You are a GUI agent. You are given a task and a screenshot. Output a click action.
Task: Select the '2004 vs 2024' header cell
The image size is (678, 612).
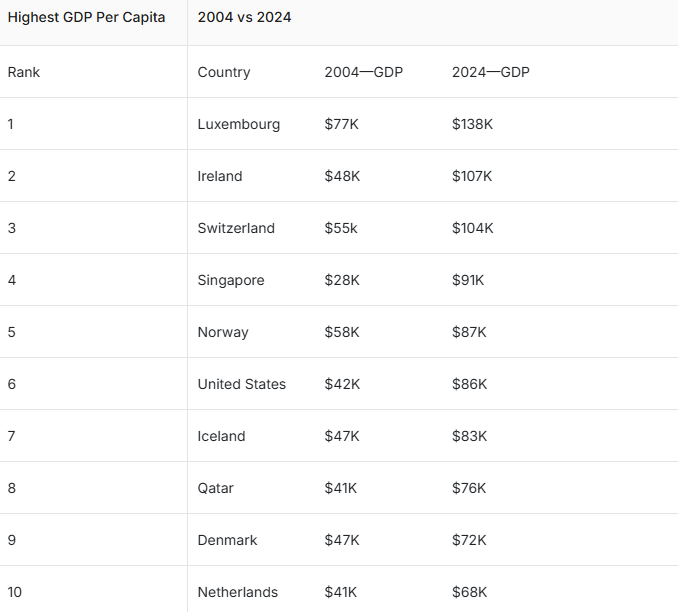click(x=245, y=17)
